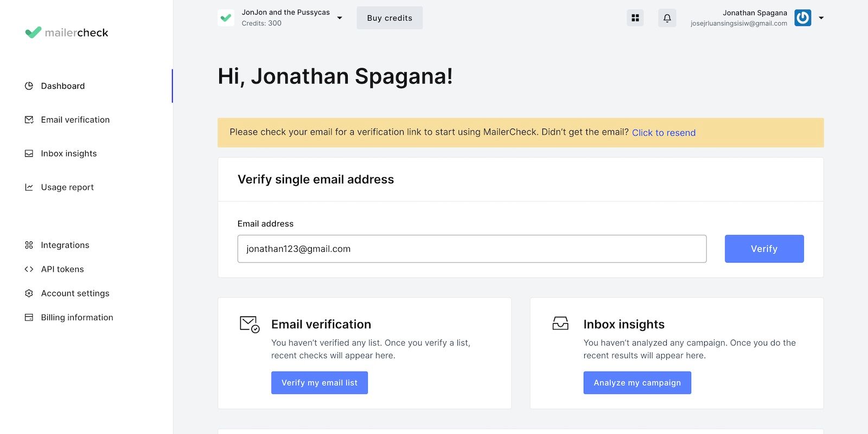Go to Email verification in sidebar
Image resolution: width=868 pixels, height=434 pixels.
tap(75, 120)
